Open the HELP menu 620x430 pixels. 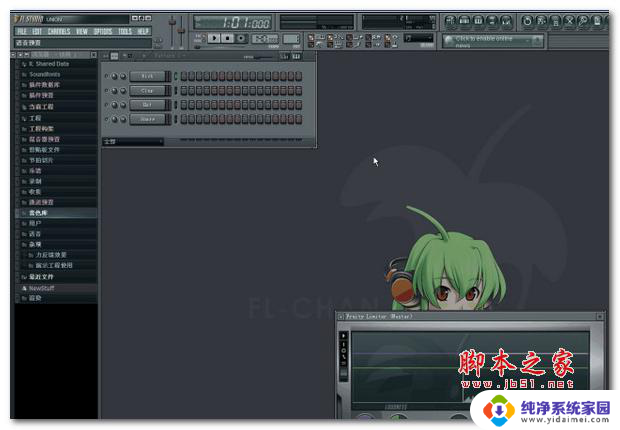[143, 32]
